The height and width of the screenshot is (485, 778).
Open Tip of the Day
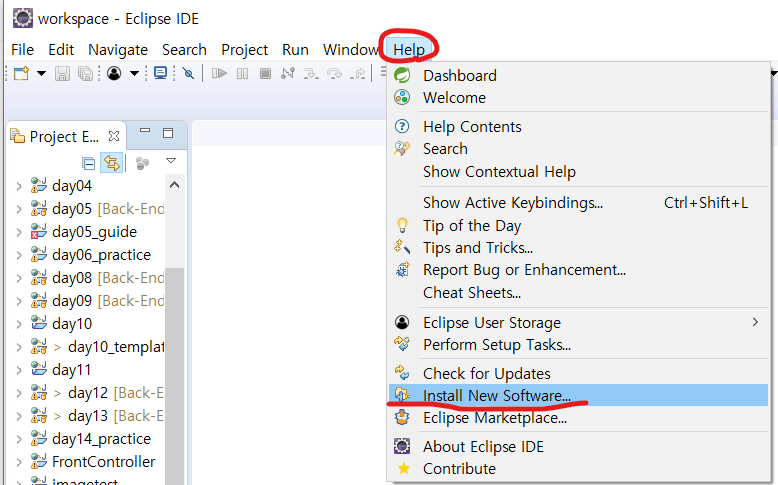578,225
